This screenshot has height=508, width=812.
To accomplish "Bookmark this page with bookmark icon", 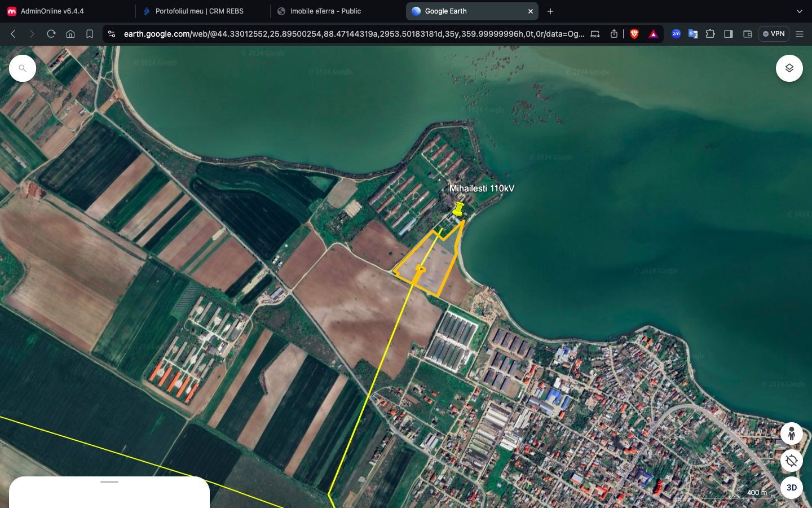I will [90, 34].
